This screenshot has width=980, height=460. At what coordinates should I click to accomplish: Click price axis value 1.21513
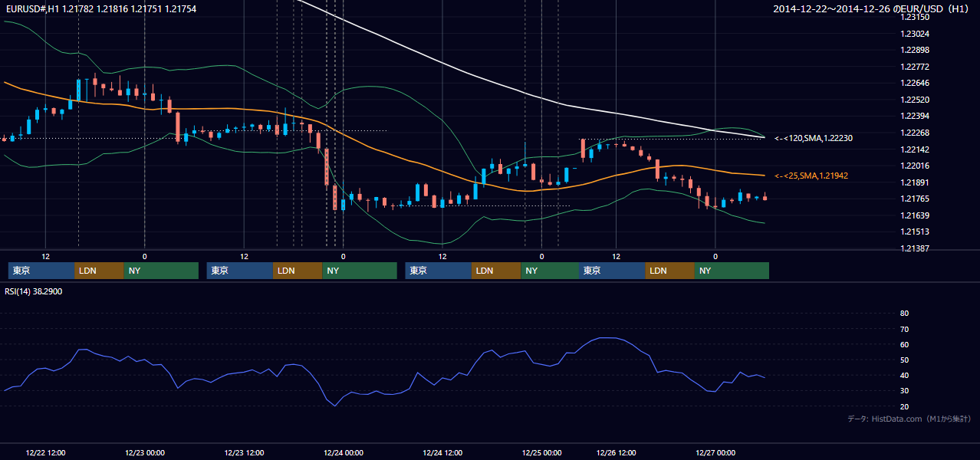[x=914, y=232]
